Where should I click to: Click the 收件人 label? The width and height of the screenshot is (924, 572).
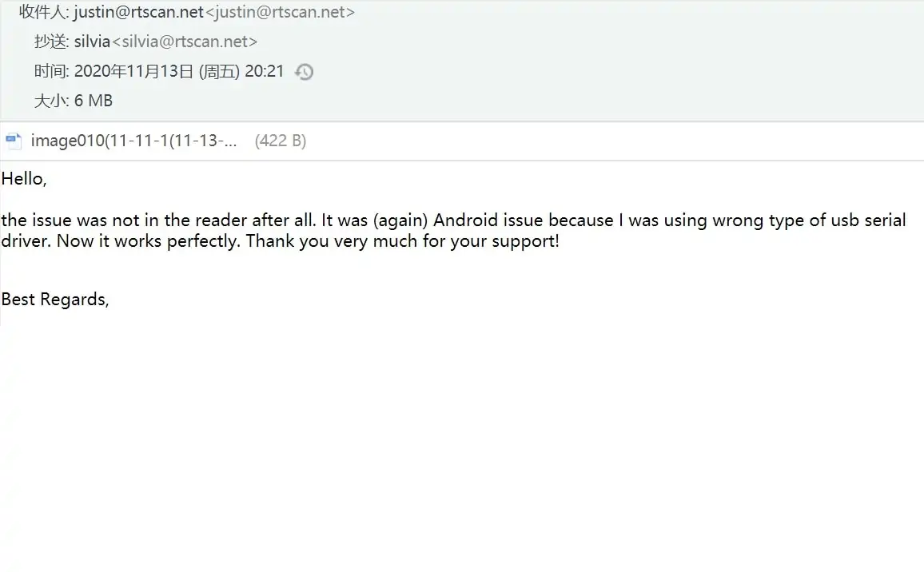43,12
